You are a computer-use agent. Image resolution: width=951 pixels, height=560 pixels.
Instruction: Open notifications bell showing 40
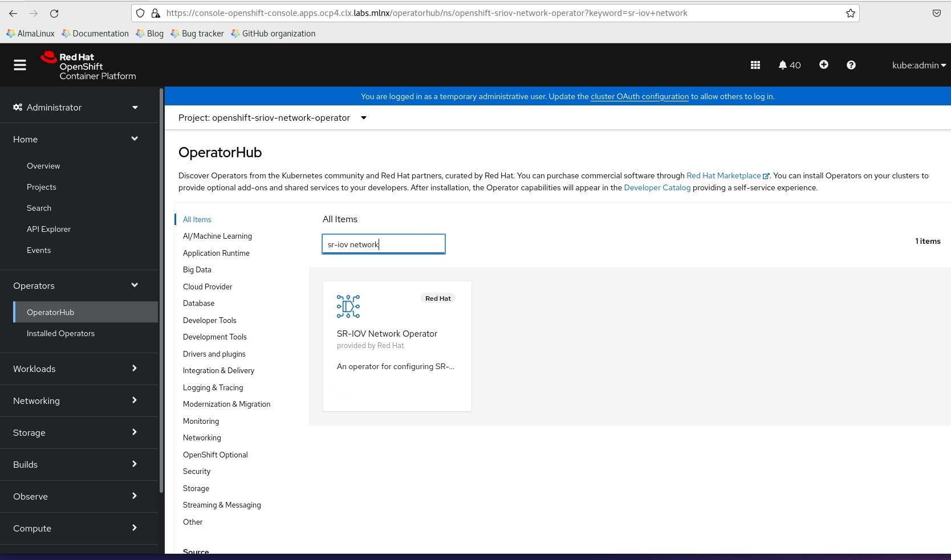pos(790,65)
